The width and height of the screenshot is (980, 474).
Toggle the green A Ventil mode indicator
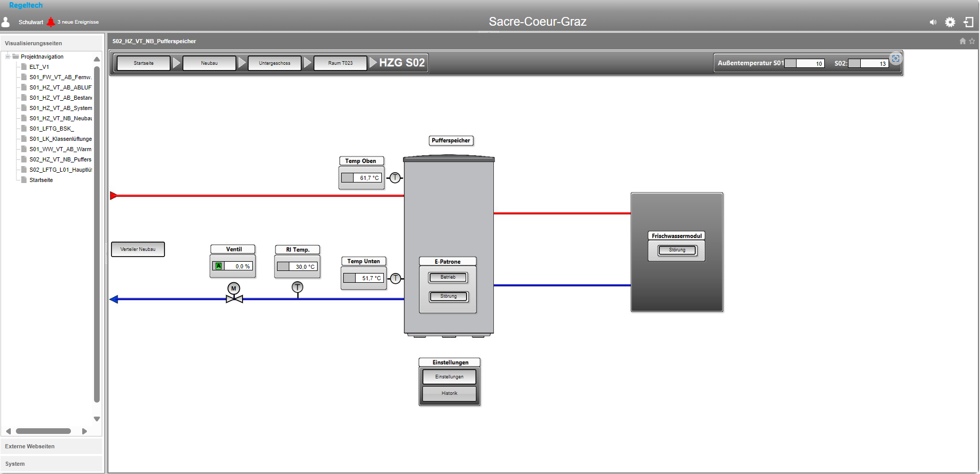[218, 266]
